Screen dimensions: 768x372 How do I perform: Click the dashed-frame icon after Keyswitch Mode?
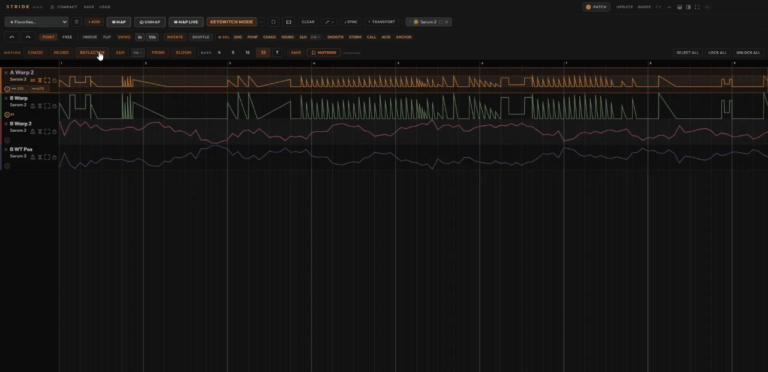273,22
